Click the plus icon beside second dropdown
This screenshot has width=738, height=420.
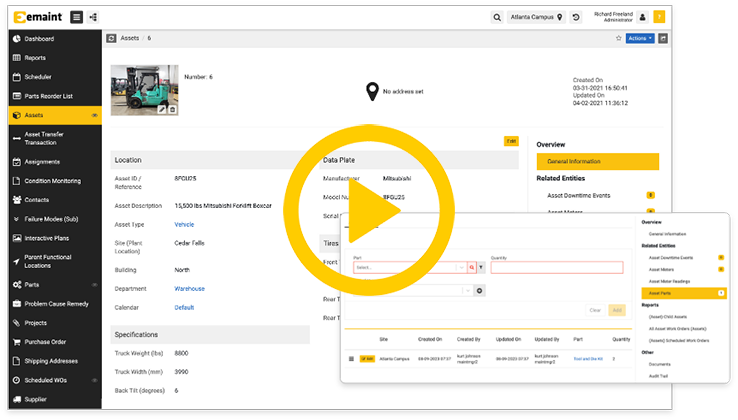(x=479, y=291)
